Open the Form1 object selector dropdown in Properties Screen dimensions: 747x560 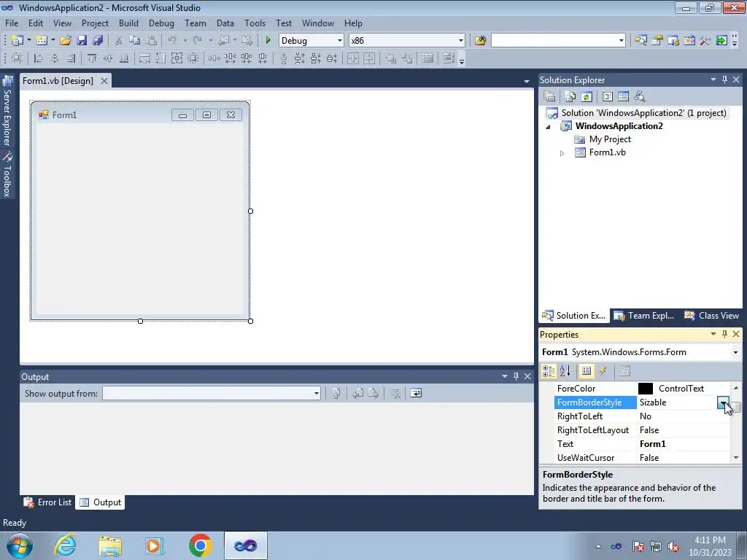tap(735, 352)
